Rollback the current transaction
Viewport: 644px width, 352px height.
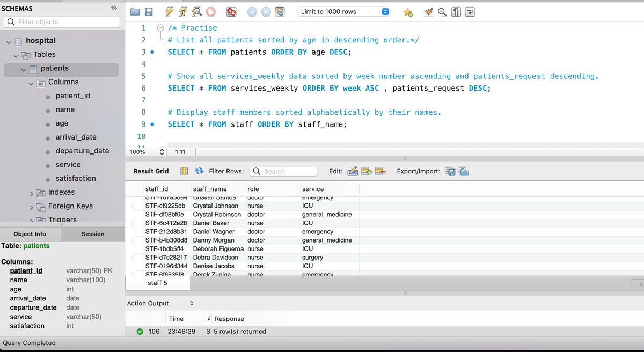pyautogui.click(x=266, y=11)
